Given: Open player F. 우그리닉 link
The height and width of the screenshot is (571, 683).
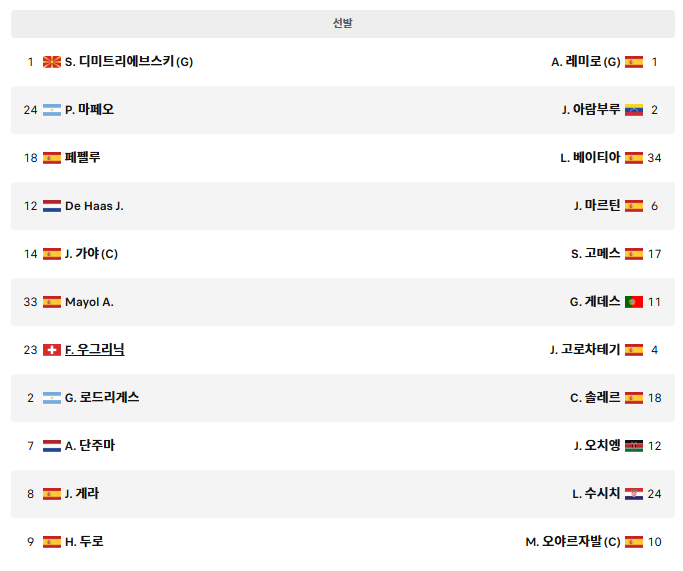Looking at the screenshot, I should [x=95, y=350].
